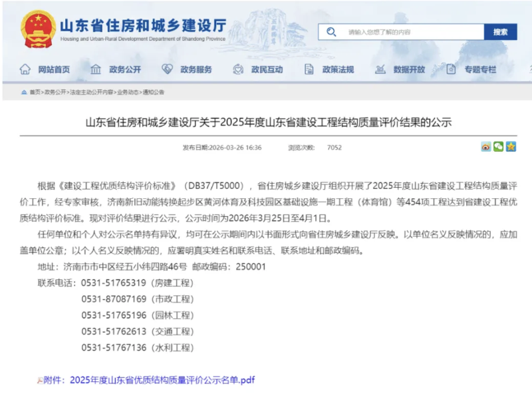532x394 pixels.
Task: Add to favorites with star icon
Action: point(511,146)
